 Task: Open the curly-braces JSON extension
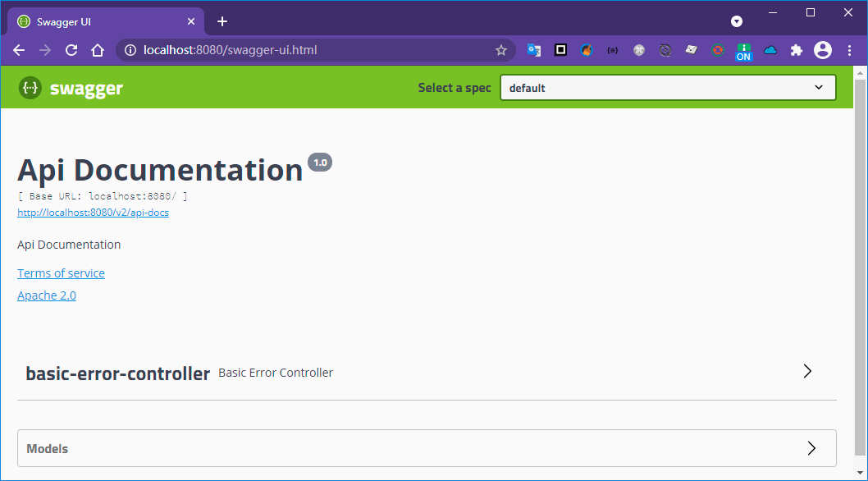[613, 50]
